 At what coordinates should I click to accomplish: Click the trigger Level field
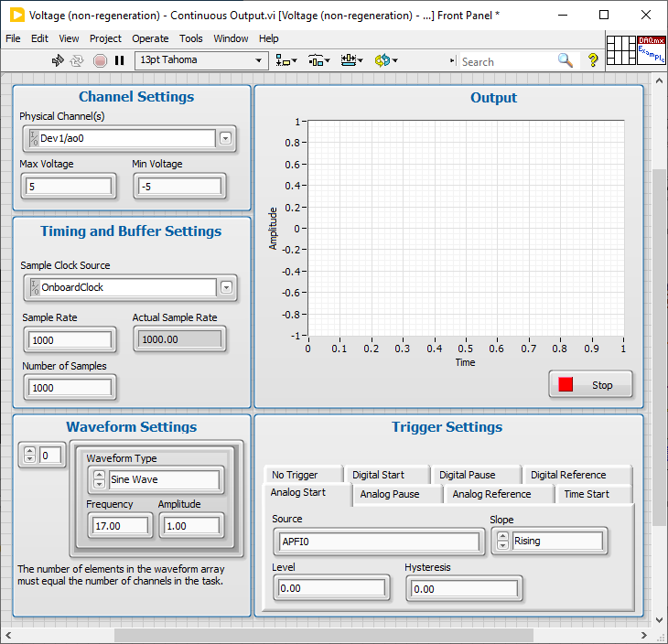[331, 588]
